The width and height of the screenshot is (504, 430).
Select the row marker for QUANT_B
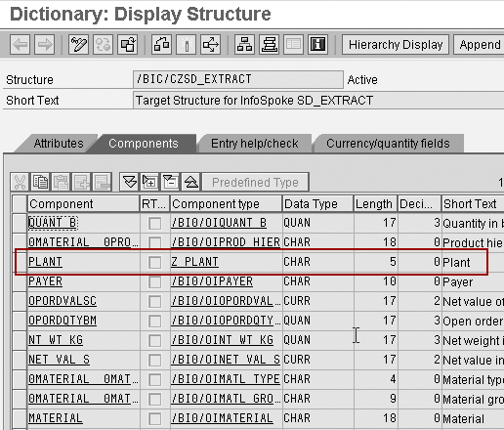click(20, 223)
